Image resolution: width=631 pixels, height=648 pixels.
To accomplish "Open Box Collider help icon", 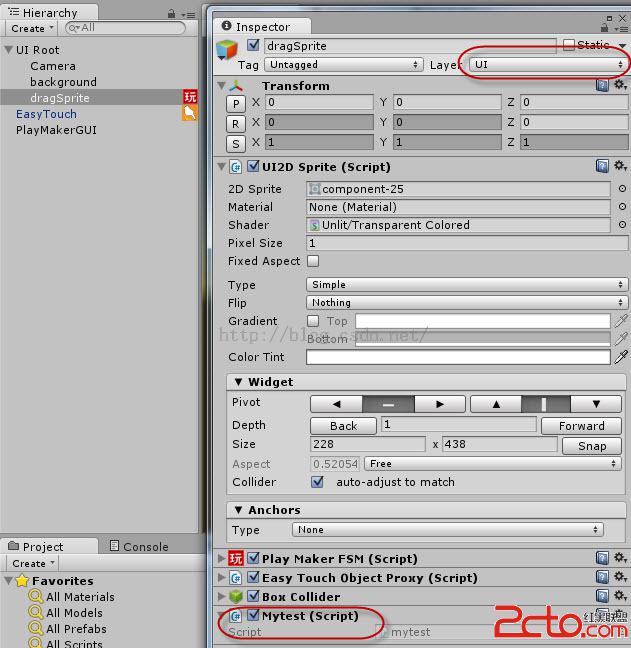I will tap(602, 596).
